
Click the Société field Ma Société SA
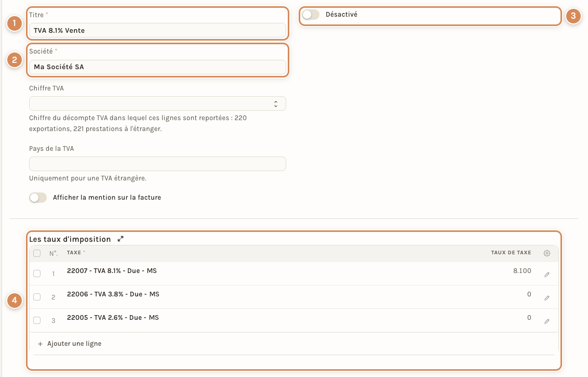pyautogui.click(x=157, y=67)
